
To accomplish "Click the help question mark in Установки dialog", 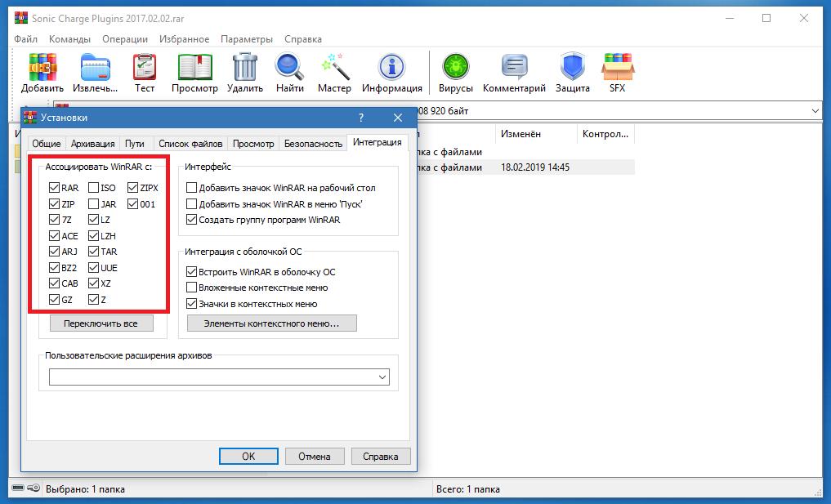I will [361, 118].
